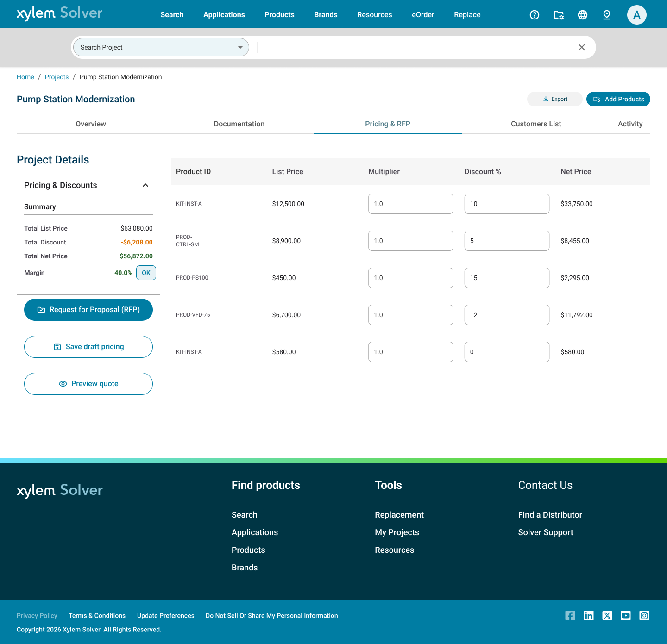Screen dimensions: 667x644
Task: Collapse the Pricing & Discounts section
Action: pyautogui.click(x=145, y=185)
